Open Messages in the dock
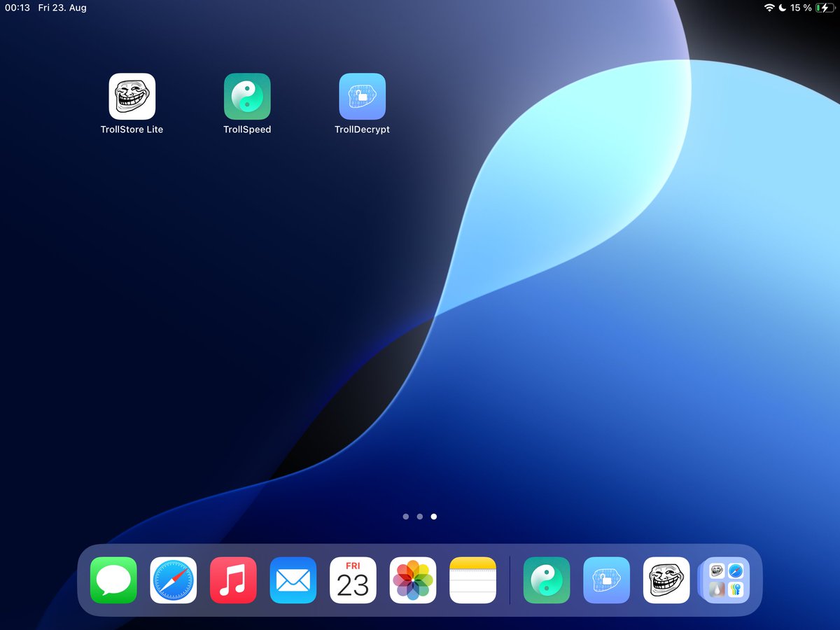The image size is (840, 630). tap(113, 580)
